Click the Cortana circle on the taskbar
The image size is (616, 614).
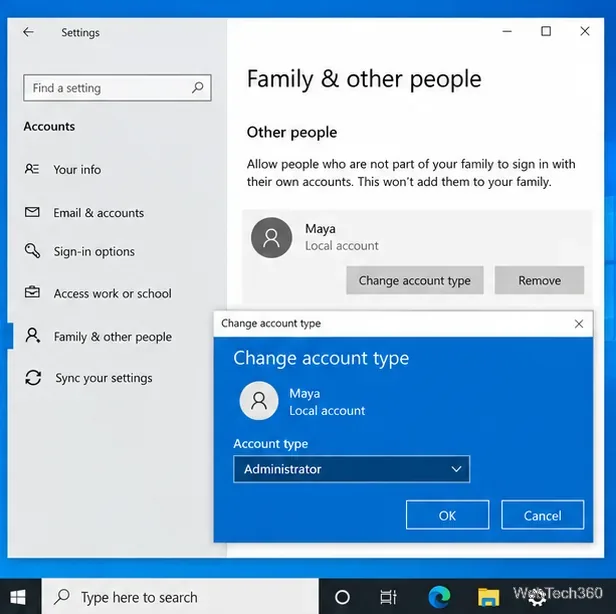[x=342, y=597]
